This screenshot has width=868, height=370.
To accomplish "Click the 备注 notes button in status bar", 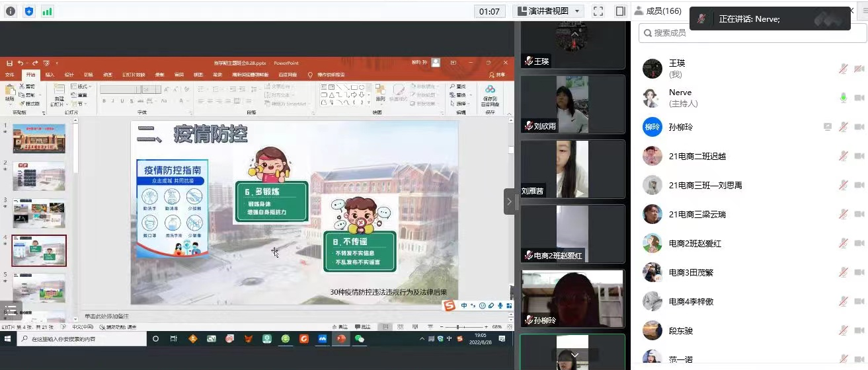I will 339,327.
